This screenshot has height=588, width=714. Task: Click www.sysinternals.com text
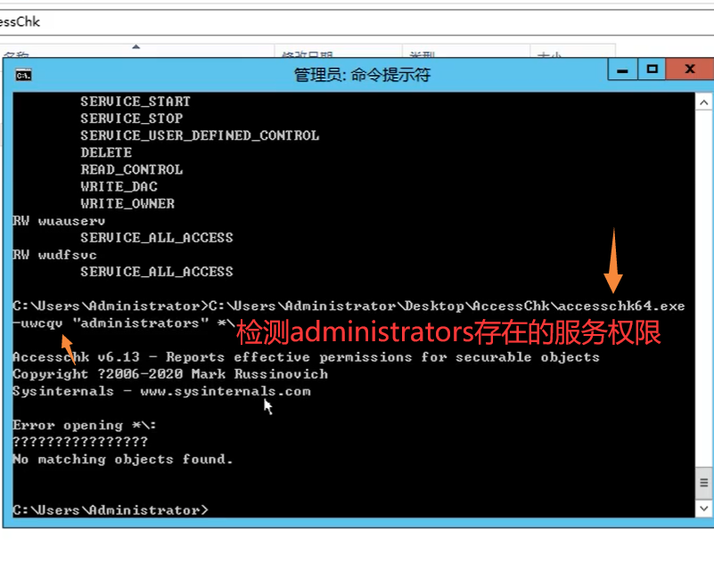[x=226, y=391]
